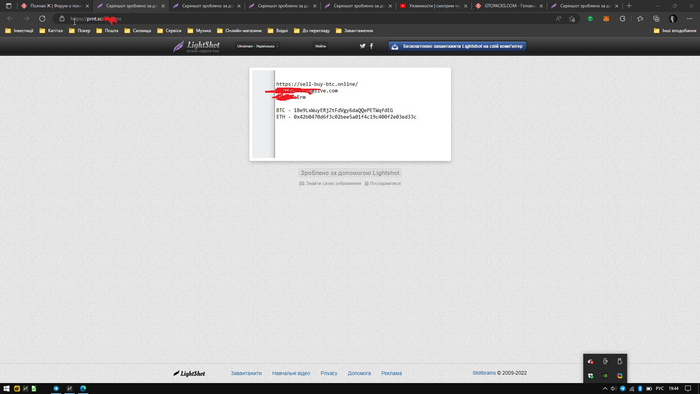The width and height of the screenshot is (700, 394).
Task: Open the volume control in tray
Action: tap(613, 389)
